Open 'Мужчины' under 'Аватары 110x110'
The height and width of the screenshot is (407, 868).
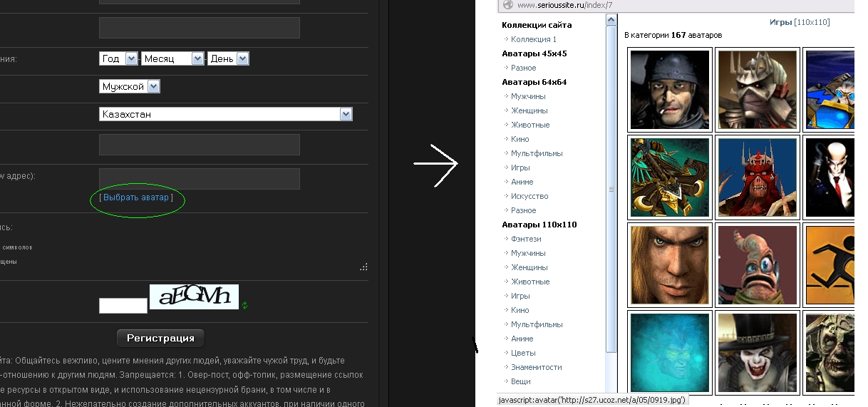point(528,253)
